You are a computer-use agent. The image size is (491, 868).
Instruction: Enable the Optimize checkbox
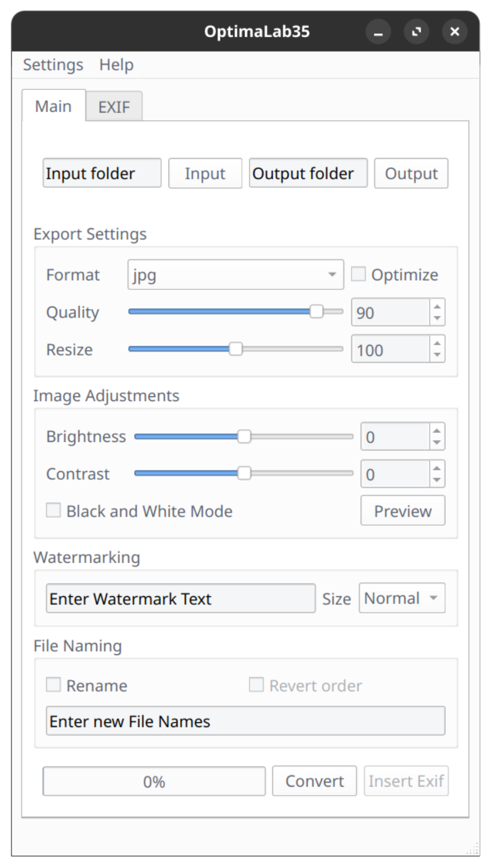(x=359, y=274)
